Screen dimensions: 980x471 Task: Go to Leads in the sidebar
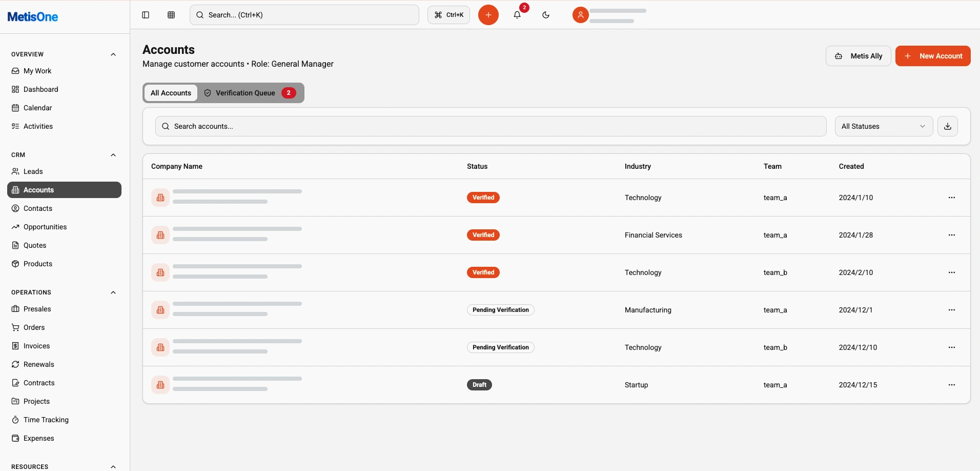coord(64,171)
